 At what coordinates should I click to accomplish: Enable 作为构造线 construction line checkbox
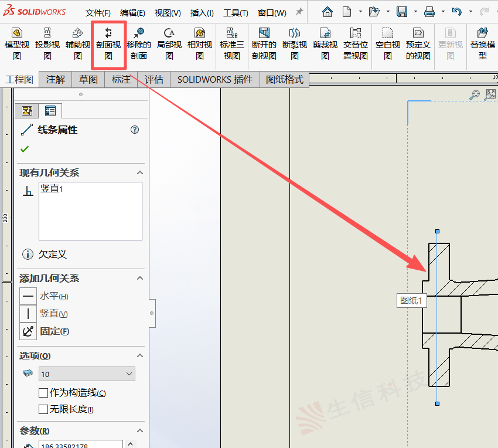pyautogui.click(x=43, y=393)
